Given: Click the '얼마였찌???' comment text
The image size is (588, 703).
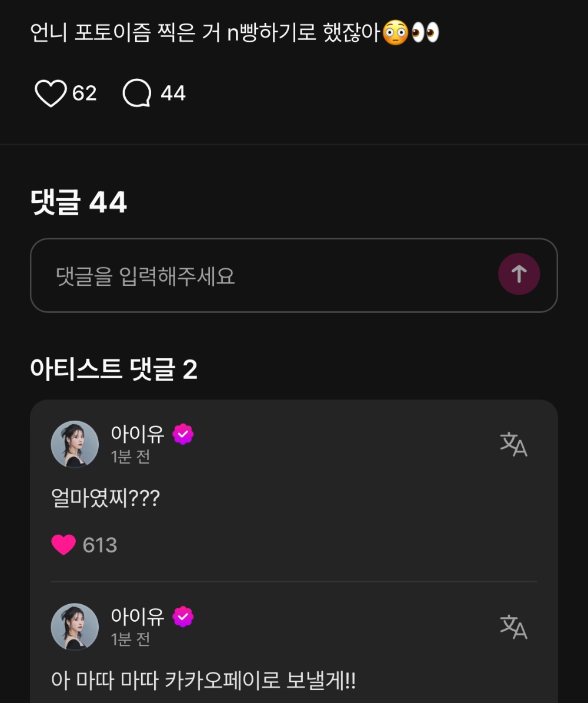Looking at the screenshot, I should click(x=106, y=499).
